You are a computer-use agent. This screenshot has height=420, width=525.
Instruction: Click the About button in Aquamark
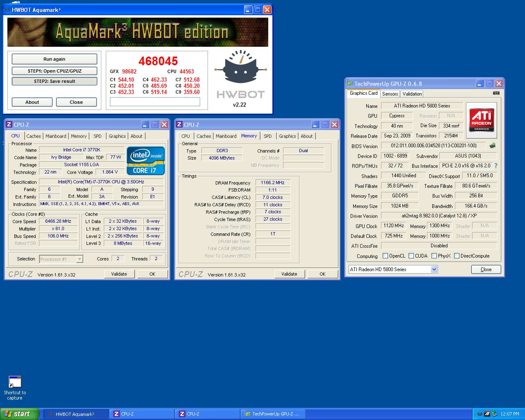coord(32,102)
